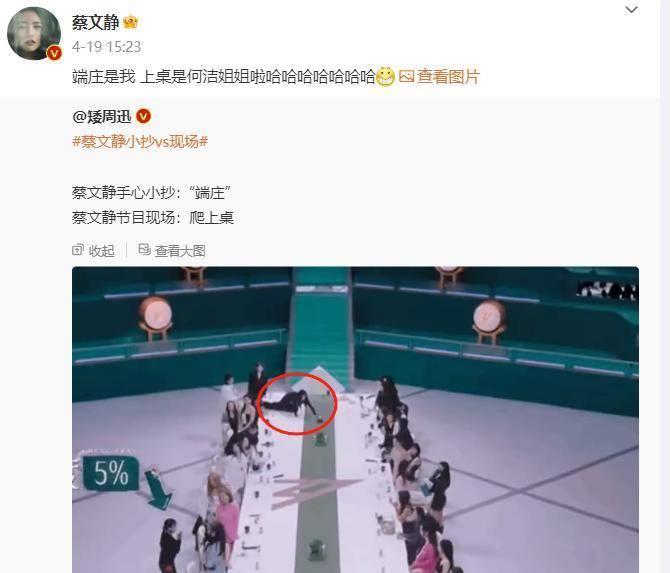Image resolution: width=670 pixels, height=573 pixels.
Task: Click the green arrow below the 5% badge
Action: point(158,490)
